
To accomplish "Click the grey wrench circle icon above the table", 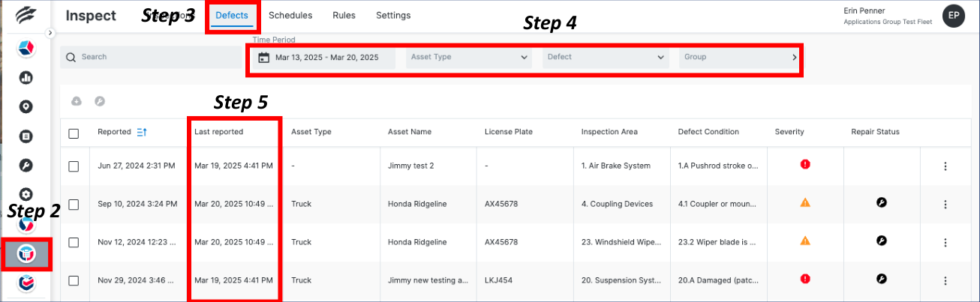I will pos(99,101).
